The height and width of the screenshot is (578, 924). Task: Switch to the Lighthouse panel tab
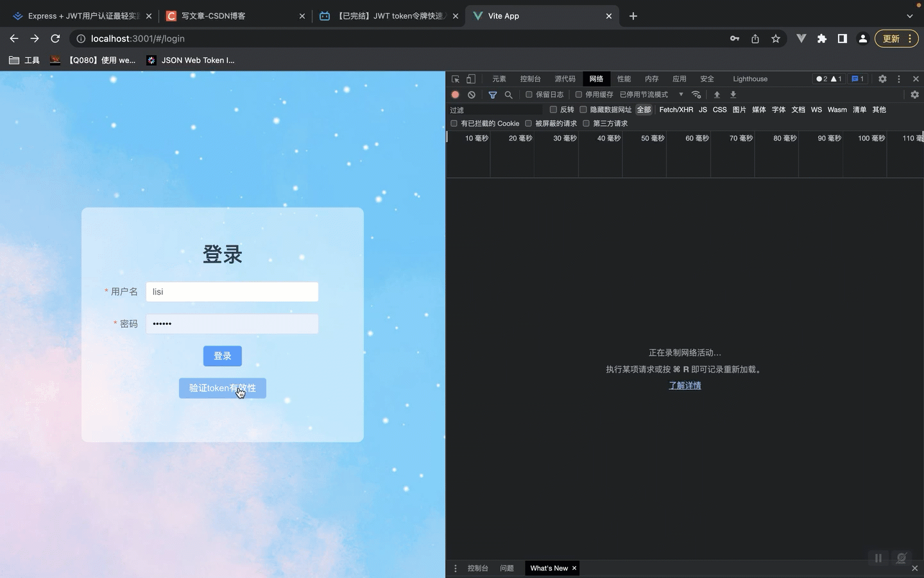tap(750, 79)
